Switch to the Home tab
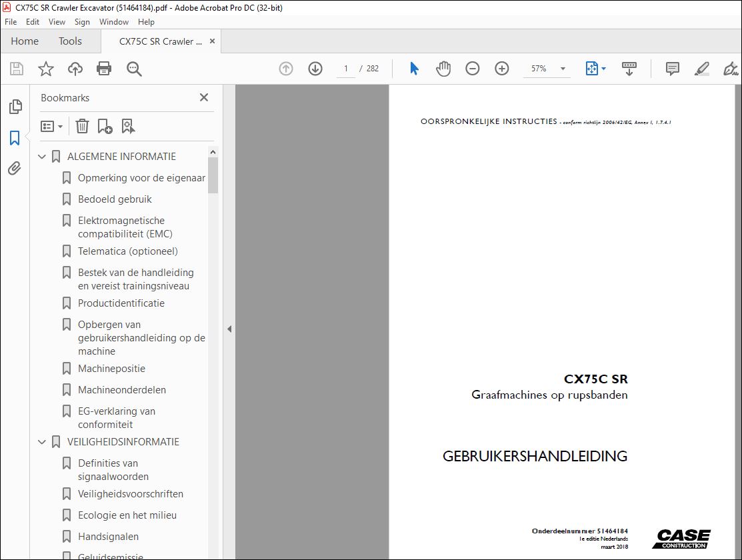This screenshot has height=560, width=742. pyautogui.click(x=25, y=41)
